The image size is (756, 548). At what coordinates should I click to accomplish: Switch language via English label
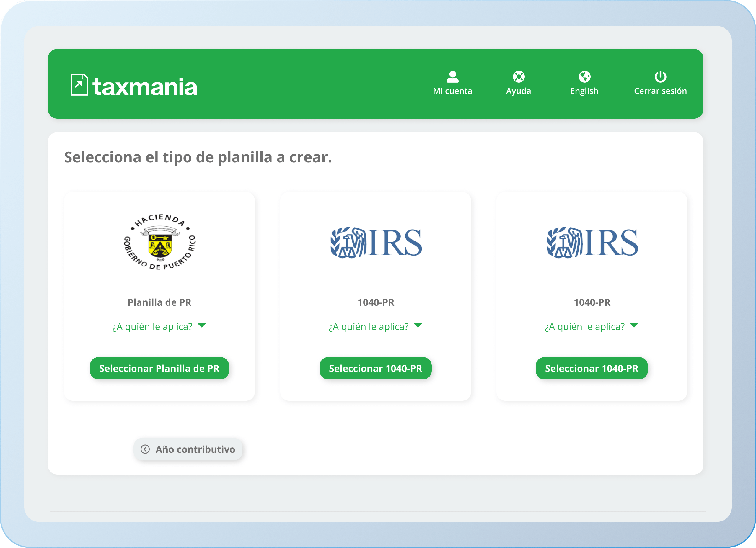click(x=584, y=91)
